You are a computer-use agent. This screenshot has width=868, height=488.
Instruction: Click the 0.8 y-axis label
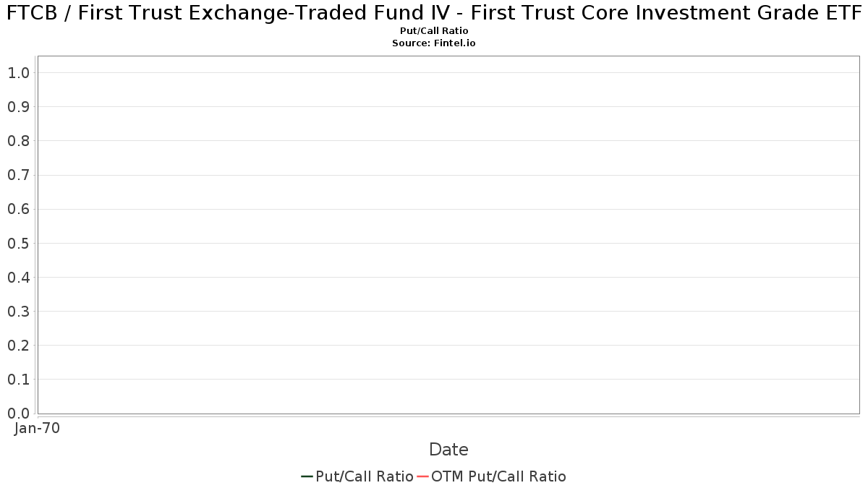(18, 141)
